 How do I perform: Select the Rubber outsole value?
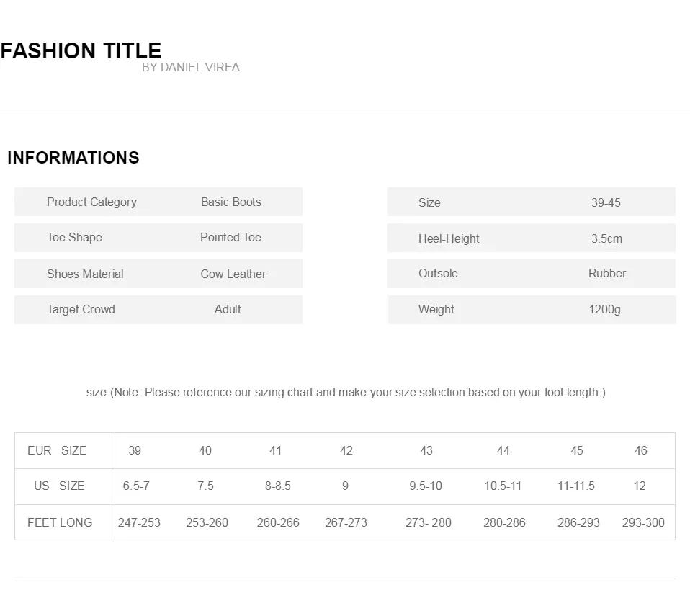click(x=607, y=274)
